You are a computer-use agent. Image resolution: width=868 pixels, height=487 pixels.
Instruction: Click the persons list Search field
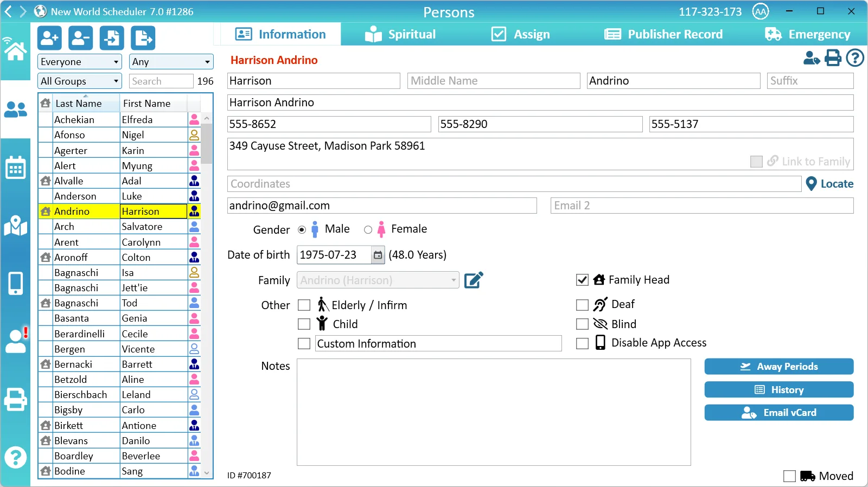(x=161, y=81)
